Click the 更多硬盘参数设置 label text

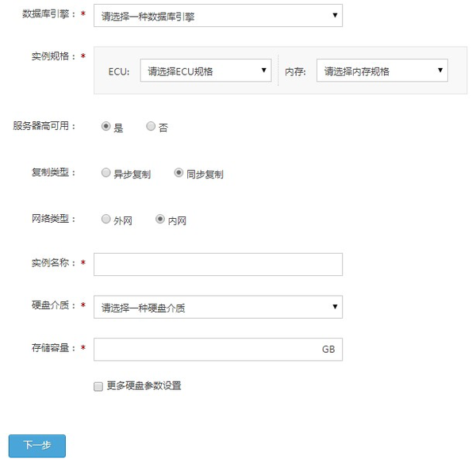point(144,386)
